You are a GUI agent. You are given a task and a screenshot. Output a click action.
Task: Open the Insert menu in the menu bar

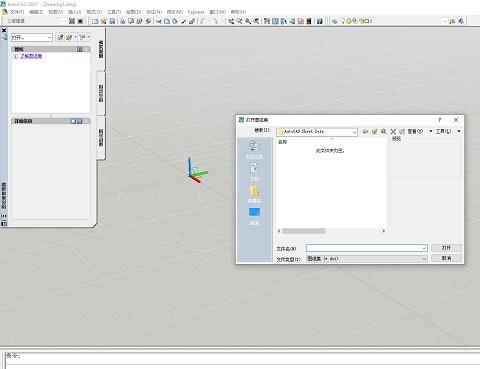coord(75,12)
